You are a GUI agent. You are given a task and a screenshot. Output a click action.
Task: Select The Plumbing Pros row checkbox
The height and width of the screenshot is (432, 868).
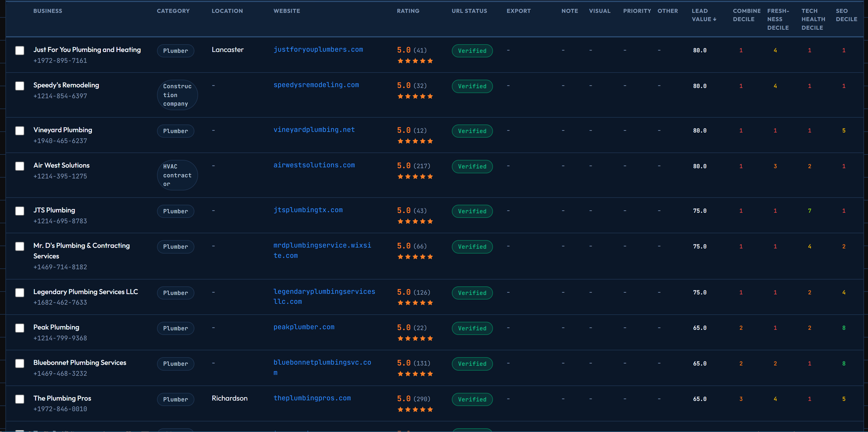pyautogui.click(x=20, y=399)
